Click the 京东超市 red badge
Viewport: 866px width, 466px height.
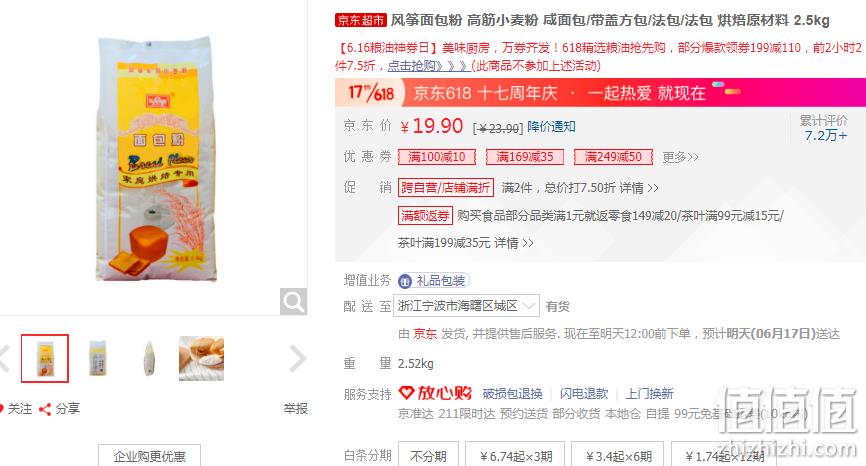click(361, 20)
